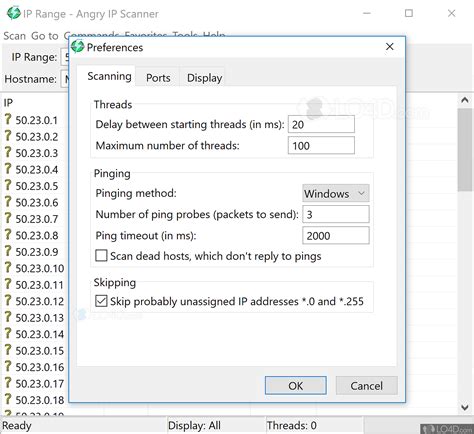Image resolution: width=474 pixels, height=434 pixels.
Task: Click 'Display: All' in status bar
Action: click(x=194, y=425)
